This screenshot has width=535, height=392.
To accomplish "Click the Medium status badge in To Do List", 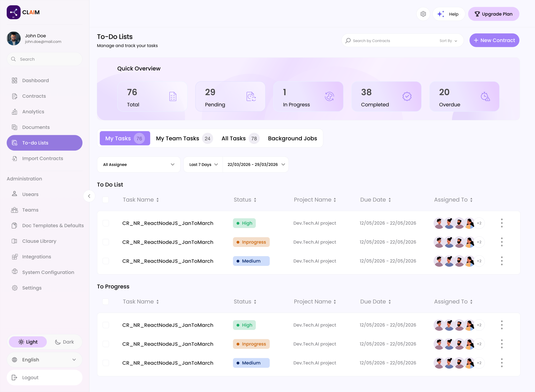I will (251, 261).
